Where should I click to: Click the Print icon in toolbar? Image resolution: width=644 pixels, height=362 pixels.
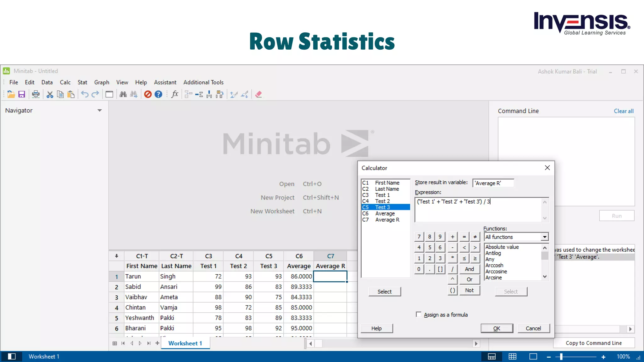click(36, 94)
